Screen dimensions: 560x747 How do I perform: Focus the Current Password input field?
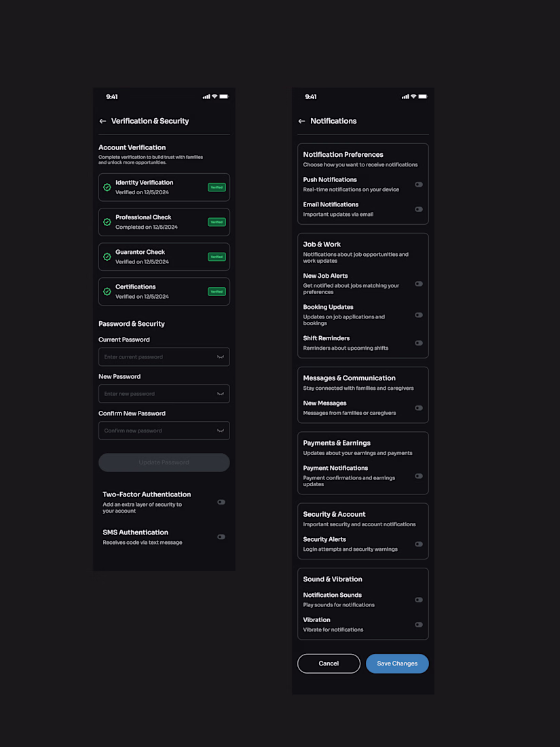157,357
